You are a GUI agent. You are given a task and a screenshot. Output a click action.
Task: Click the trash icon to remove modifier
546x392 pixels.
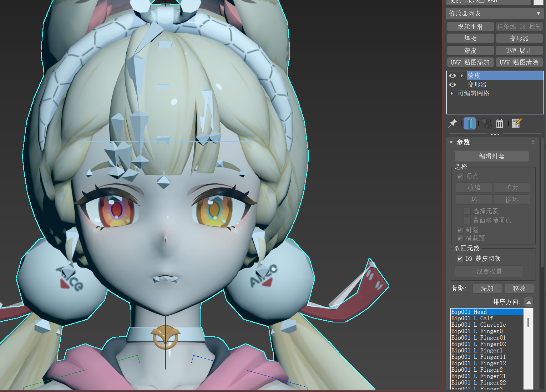pyautogui.click(x=500, y=123)
